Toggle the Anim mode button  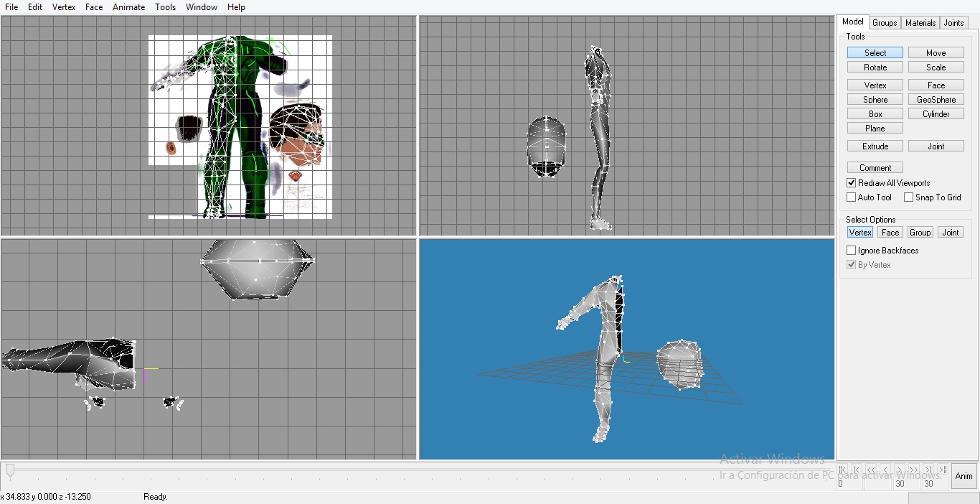[964, 476]
